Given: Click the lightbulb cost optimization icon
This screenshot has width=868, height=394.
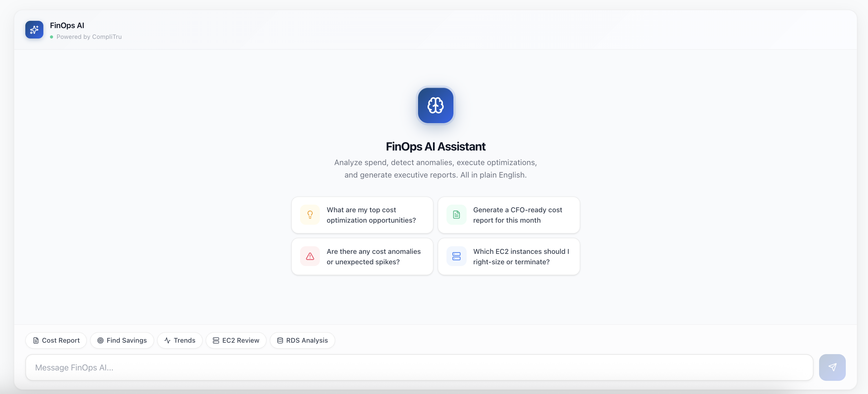Looking at the screenshot, I should (310, 214).
